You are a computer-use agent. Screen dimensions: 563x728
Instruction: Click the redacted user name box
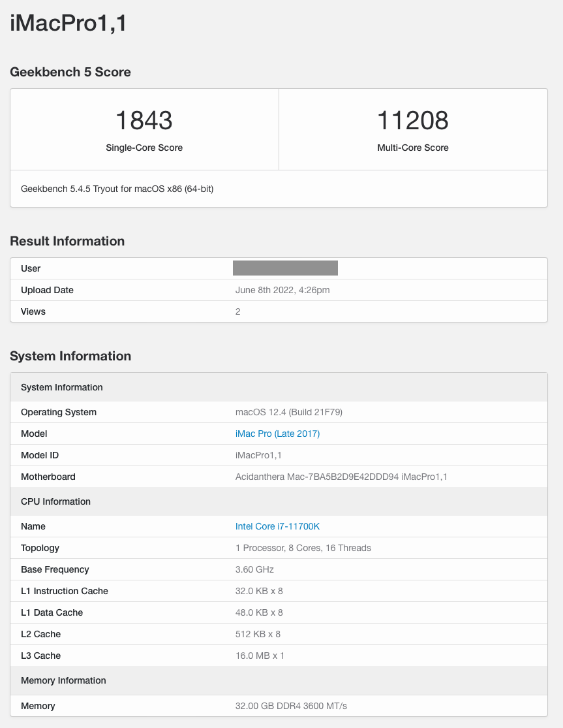[285, 268]
